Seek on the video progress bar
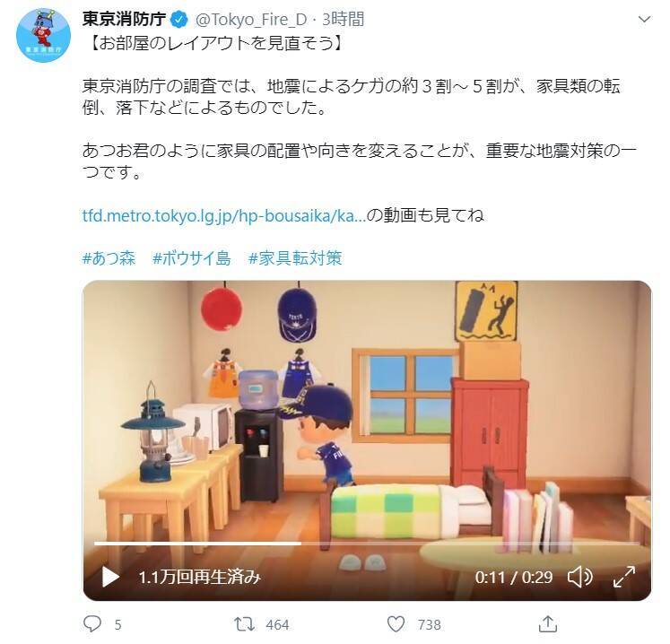The height and width of the screenshot is (644, 670). coord(367,544)
